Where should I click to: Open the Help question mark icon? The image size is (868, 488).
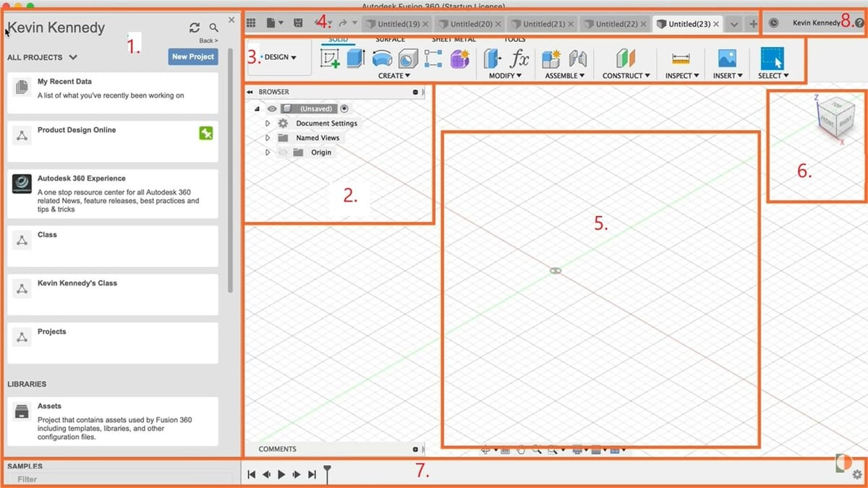pyautogui.click(x=859, y=23)
